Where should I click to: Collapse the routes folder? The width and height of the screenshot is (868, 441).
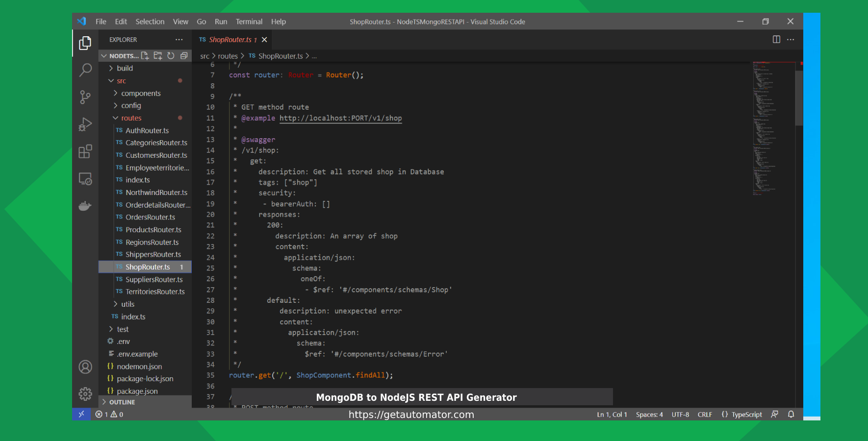(131, 118)
